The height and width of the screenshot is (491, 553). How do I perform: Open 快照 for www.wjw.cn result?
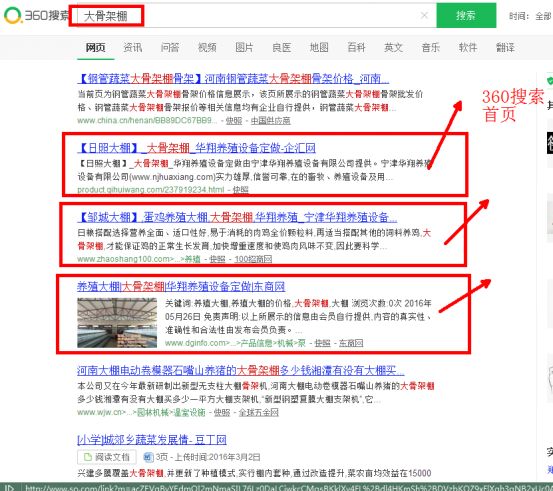[222, 412]
